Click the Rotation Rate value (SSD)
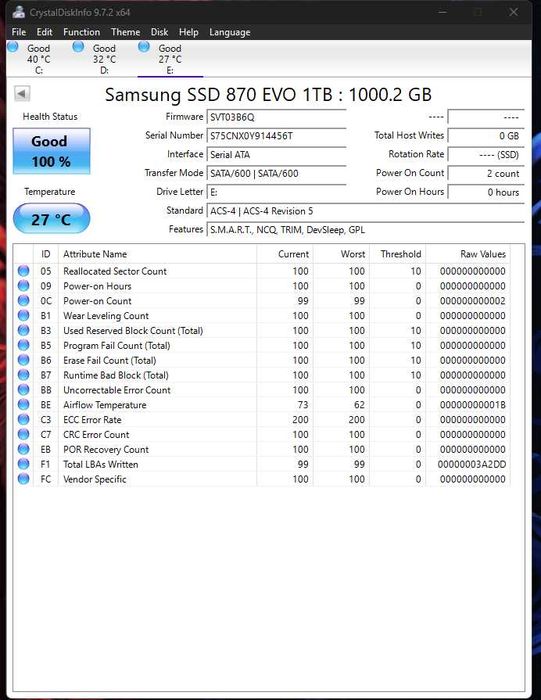The height and width of the screenshot is (700, 541). [486, 154]
